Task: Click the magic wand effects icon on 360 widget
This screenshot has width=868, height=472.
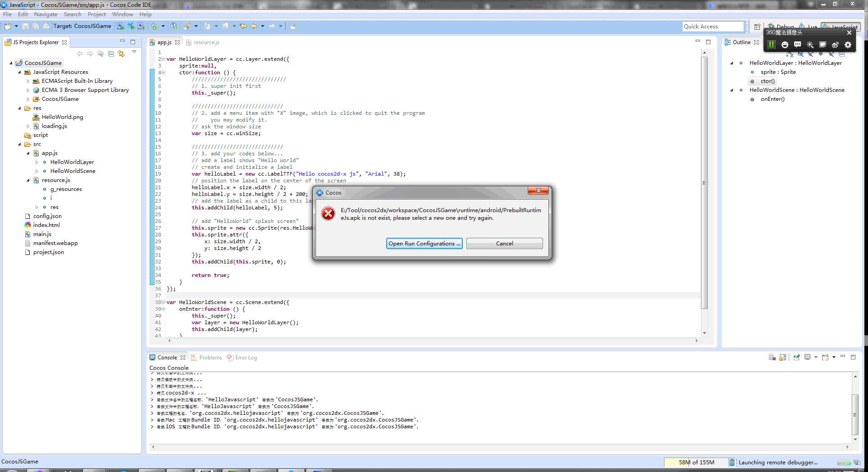Action: pyautogui.click(x=810, y=45)
